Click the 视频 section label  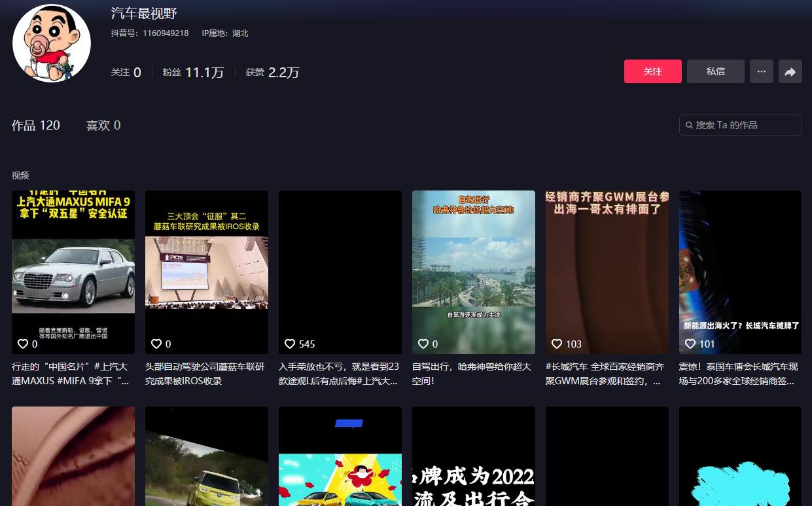(x=20, y=175)
